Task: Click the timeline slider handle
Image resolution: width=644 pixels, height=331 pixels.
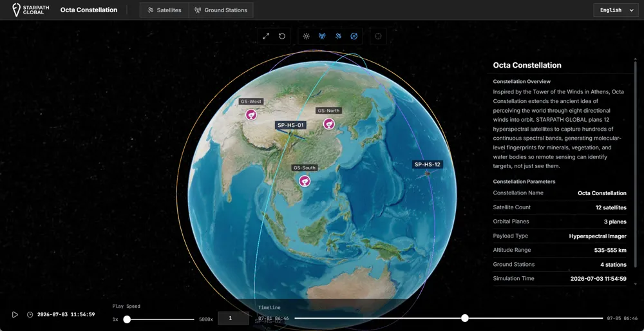Action: click(x=464, y=318)
